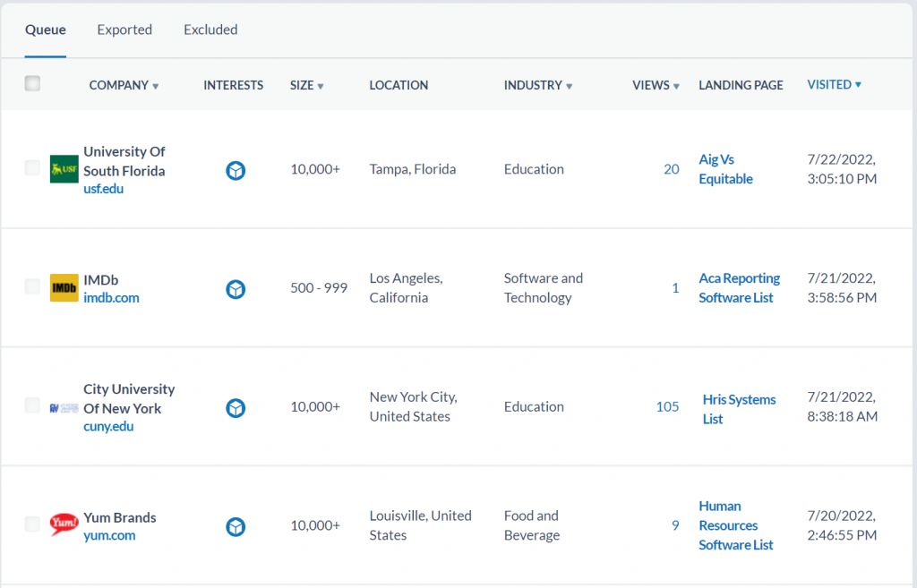Click the red Yum! logo
The height and width of the screenshot is (588, 917).
[64, 524]
